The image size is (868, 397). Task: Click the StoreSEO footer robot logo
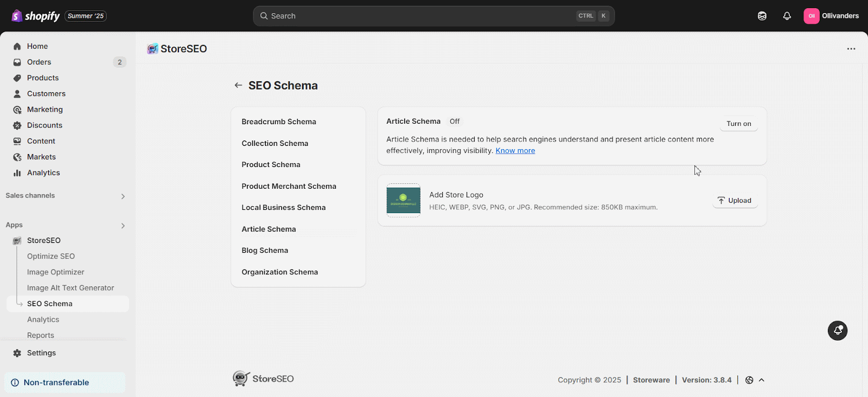(241, 378)
